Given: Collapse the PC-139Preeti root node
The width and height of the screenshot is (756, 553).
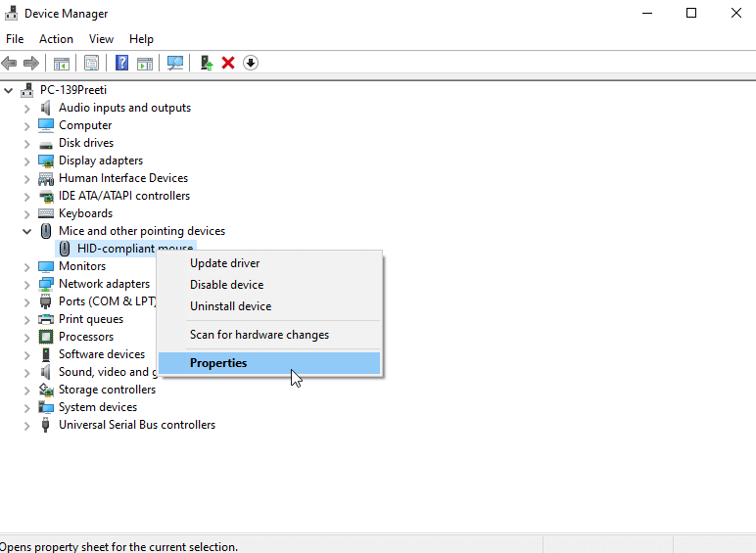Looking at the screenshot, I should (8, 90).
